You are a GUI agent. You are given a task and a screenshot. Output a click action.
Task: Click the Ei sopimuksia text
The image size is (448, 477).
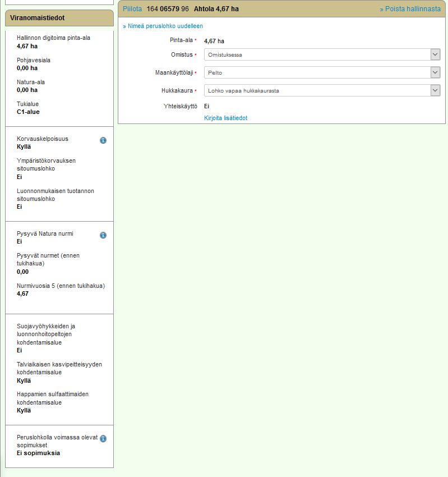pyautogui.click(x=38, y=453)
